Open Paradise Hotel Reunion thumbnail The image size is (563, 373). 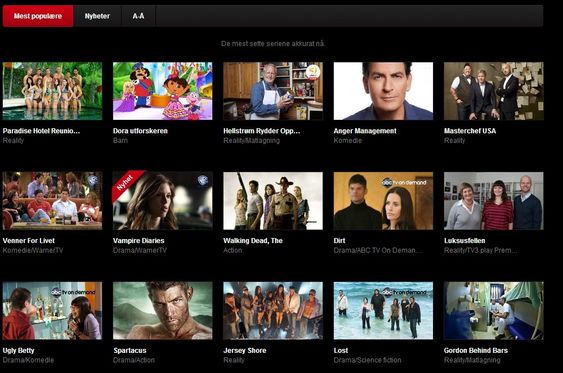pyautogui.click(x=52, y=91)
